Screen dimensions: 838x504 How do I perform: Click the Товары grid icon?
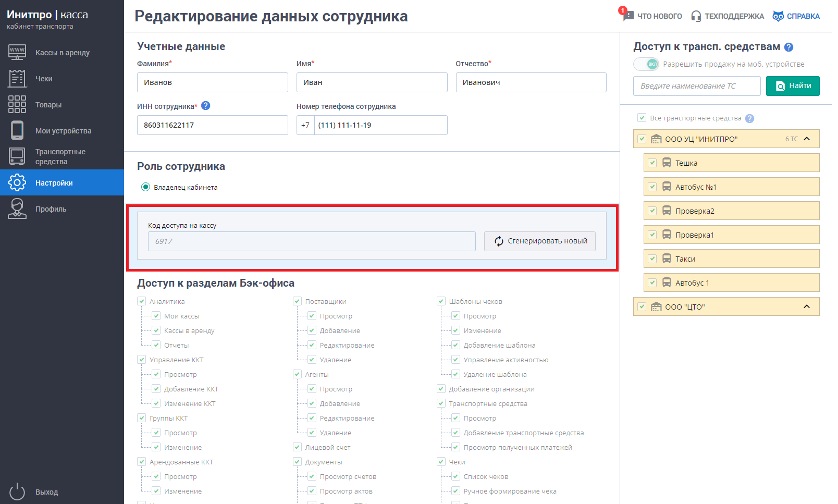[17, 104]
